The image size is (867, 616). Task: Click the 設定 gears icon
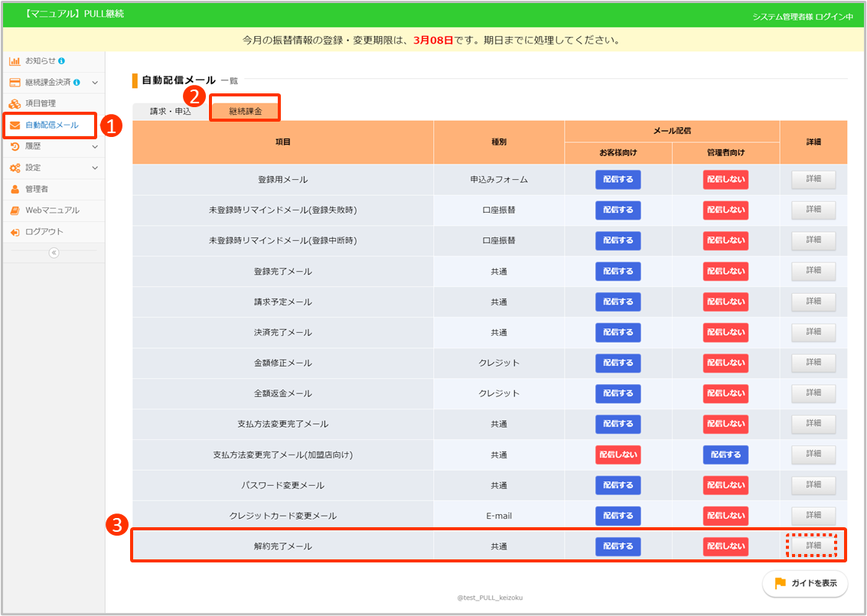pyautogui.click(x=15, y=168)
